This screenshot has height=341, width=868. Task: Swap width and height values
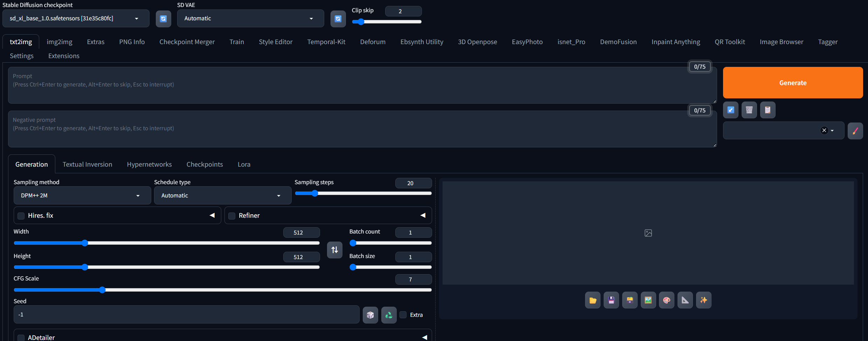pyautogui.click(x=335, y=250)
